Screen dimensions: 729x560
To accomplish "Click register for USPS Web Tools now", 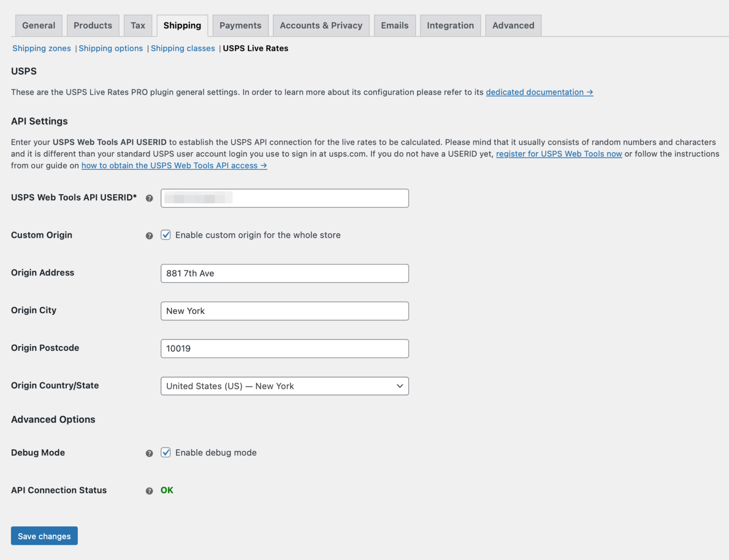I will coord(559,154).
